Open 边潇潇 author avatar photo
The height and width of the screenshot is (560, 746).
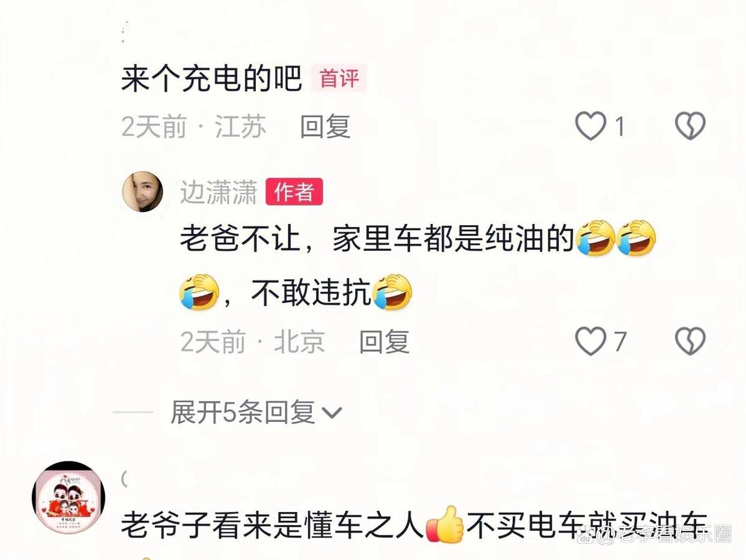[142, 191]
